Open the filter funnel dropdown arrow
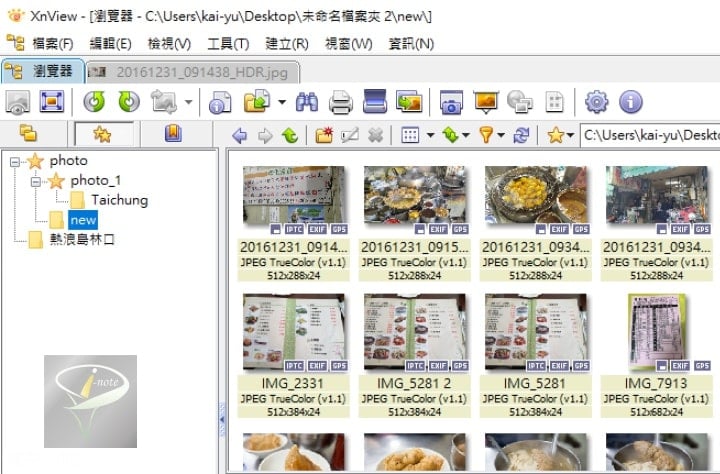 [x=501, y=135]
